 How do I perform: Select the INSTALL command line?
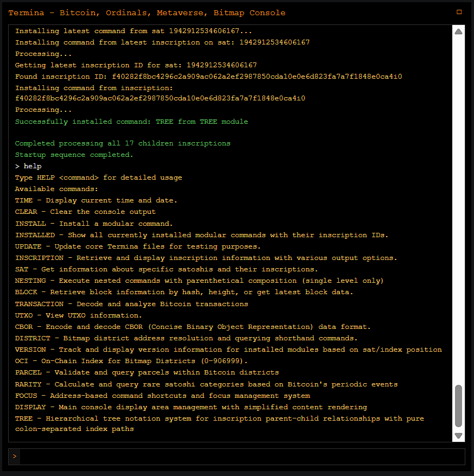(x=94, y=223)
